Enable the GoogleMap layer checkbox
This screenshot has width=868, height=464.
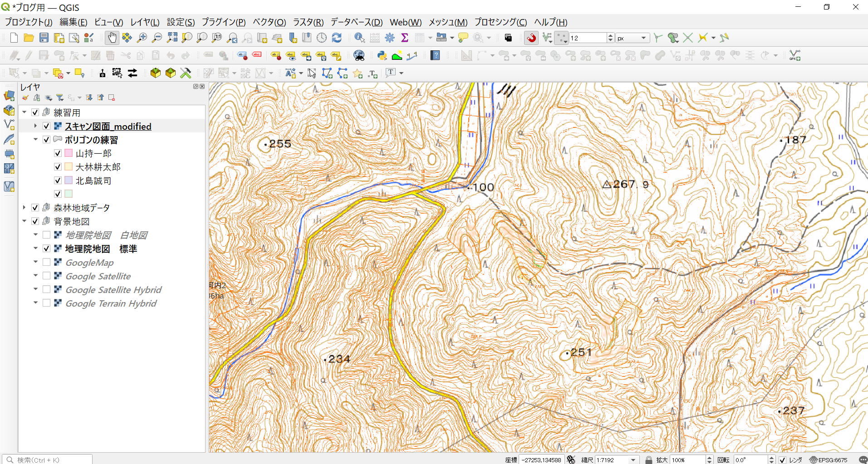point(46,262)
